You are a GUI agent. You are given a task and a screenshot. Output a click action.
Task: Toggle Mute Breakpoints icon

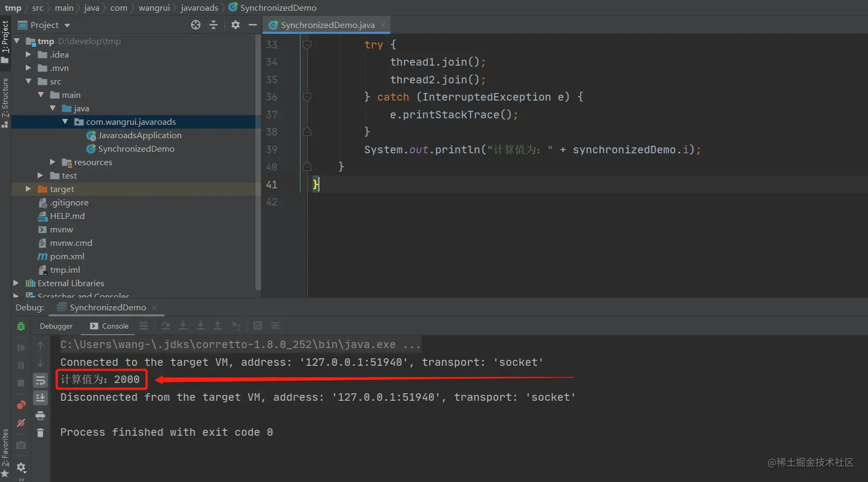pyautogui.click(x=21, y=423)
